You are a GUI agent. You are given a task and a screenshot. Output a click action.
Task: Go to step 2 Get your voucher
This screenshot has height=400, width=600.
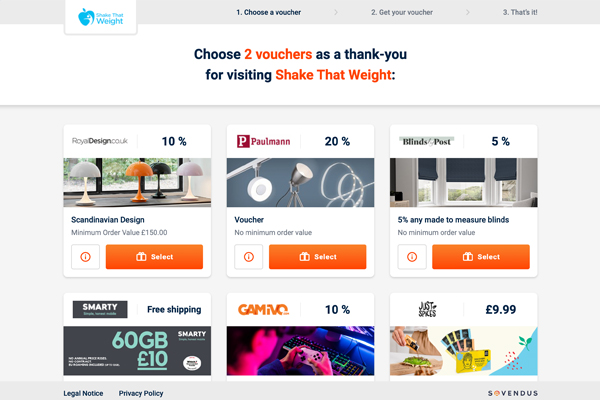pyautogui.click(x=402, y=12)
